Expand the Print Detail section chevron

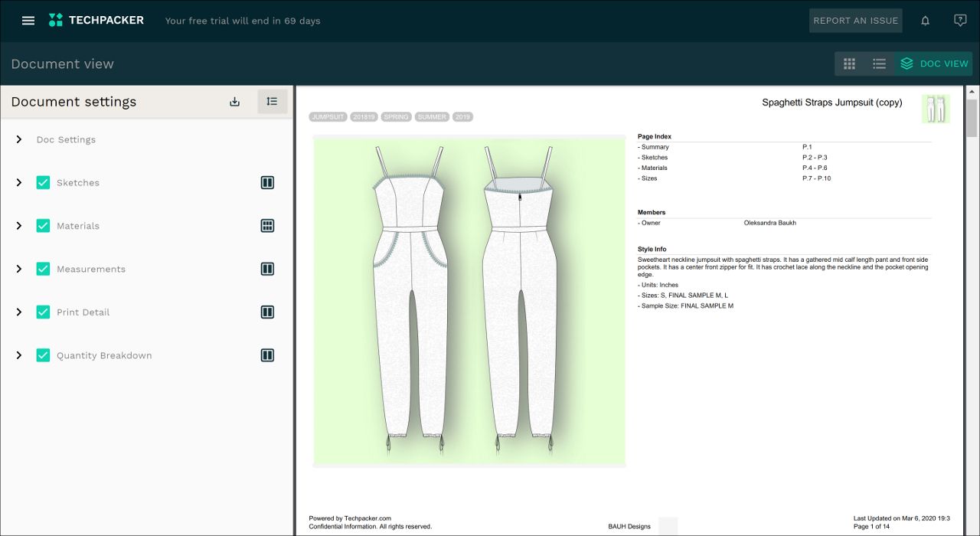pos(19,312)
